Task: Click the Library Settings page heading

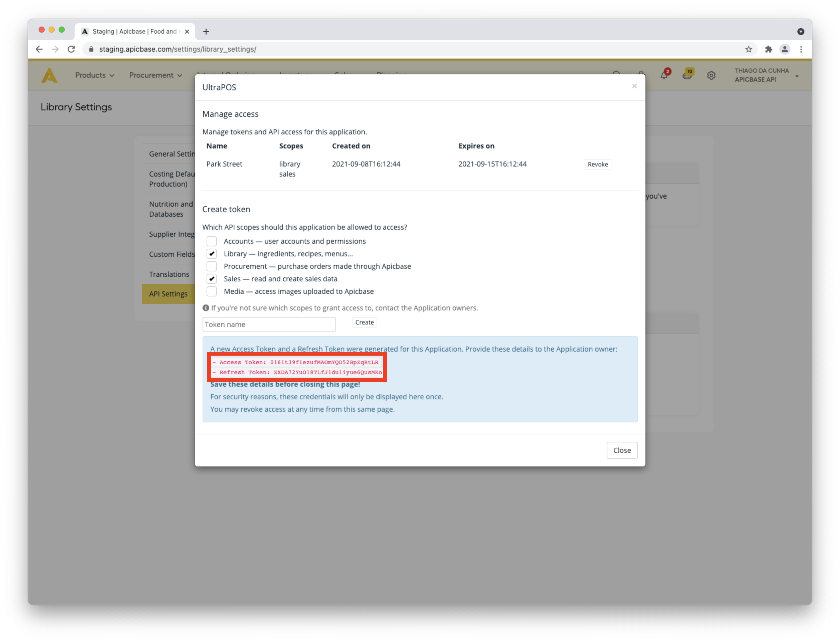Action: [76, 107]
